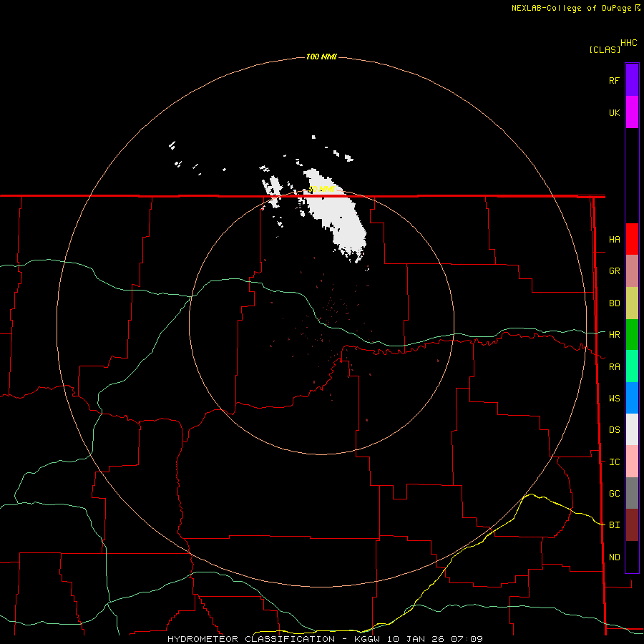Viewport: 644px width, 644px height.
Task: Click the DS legend label
Action: pos(614,430)
